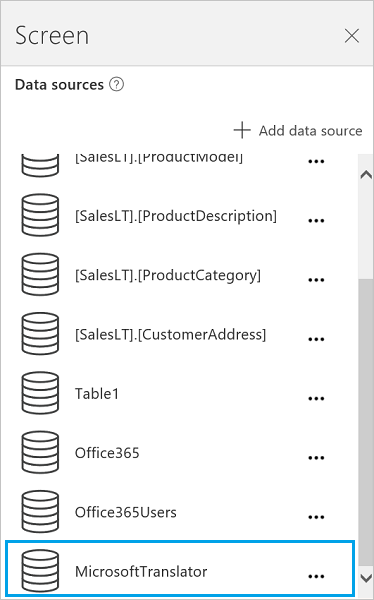Click the Data sources heading
374x600 pixels.
[59, 85]
